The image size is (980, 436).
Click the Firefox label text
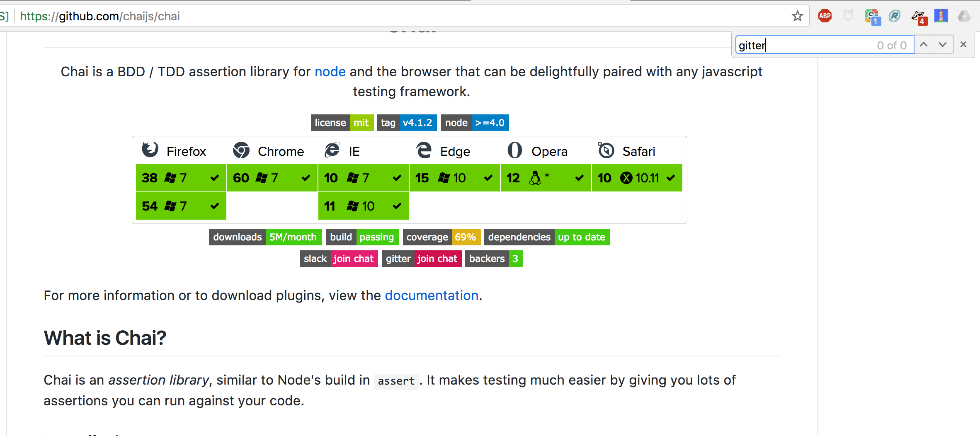point(186,151)
